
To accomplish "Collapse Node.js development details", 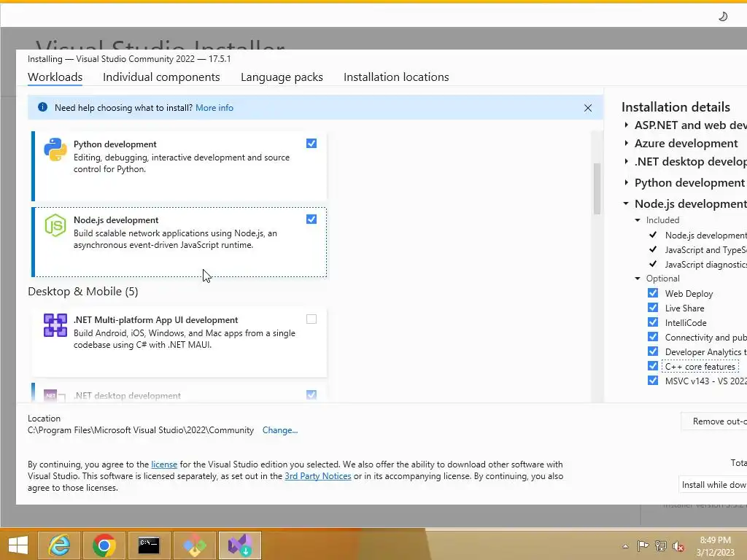I will tap(626, 203).
